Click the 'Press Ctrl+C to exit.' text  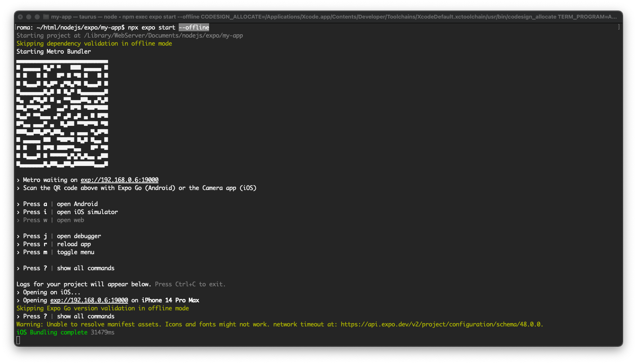(x=190, y=284)
